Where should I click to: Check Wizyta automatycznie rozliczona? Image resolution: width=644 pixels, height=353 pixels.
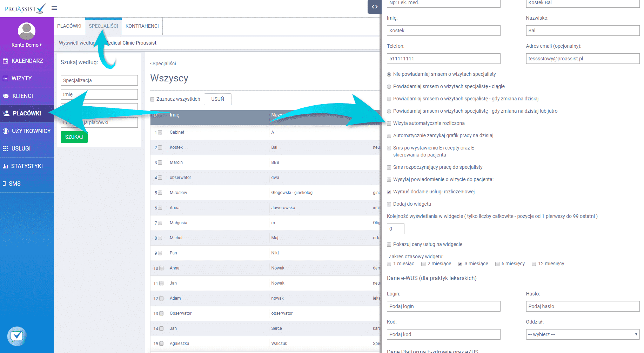pos(389,124)
